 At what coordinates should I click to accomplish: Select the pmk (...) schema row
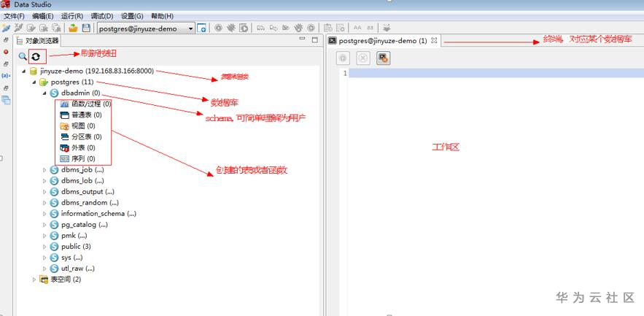(x=74, y=236)
